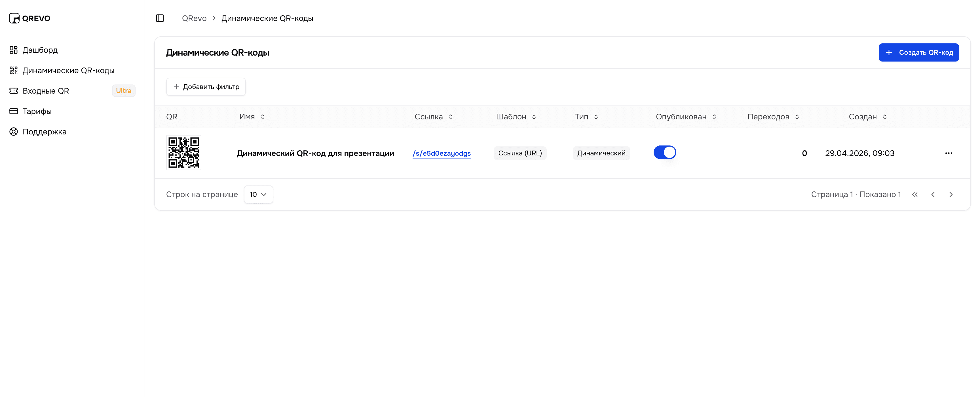The width and height of the screenshot is (980, 397).
Task: Sort by Ссылка column
Action: [x=434, y=117]
